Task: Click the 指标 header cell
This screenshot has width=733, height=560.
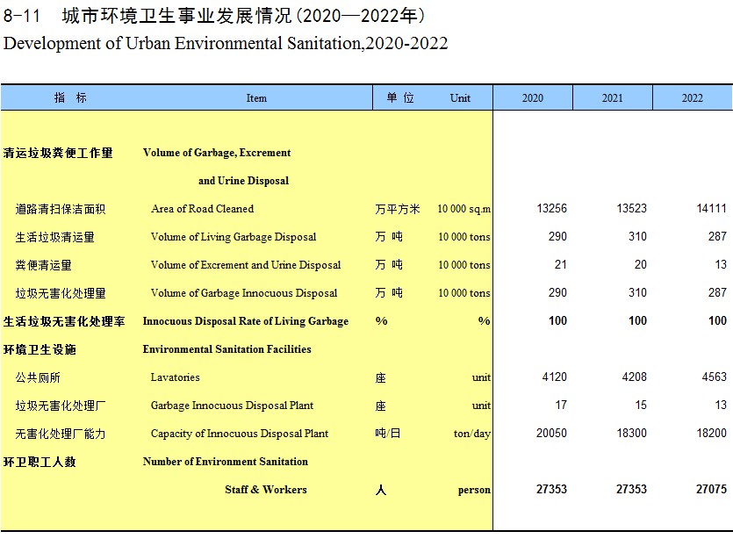Action: tap(70, 97)
